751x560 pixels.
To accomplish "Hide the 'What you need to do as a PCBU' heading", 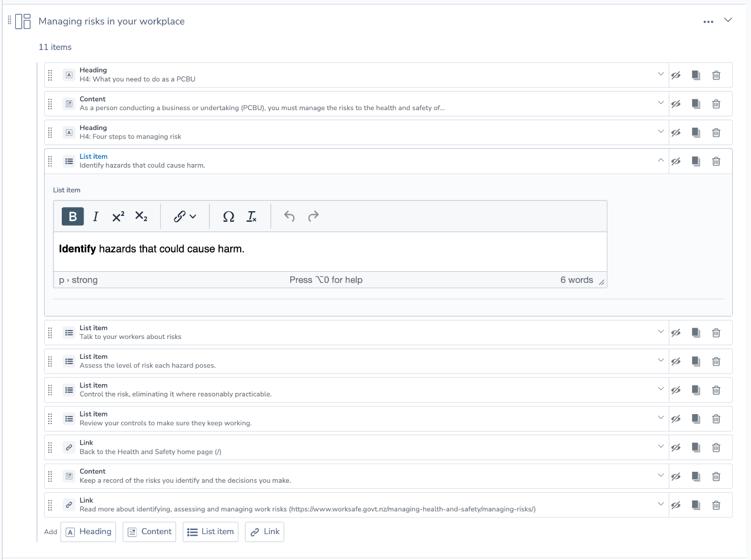I will (676, 75).
